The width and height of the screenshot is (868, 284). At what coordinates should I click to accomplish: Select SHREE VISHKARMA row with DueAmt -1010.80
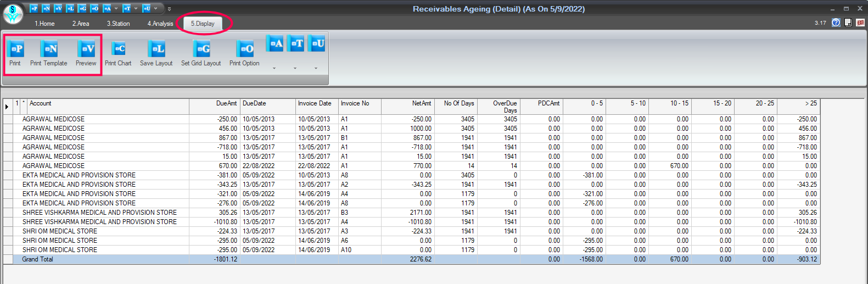(x=411, y=222)
